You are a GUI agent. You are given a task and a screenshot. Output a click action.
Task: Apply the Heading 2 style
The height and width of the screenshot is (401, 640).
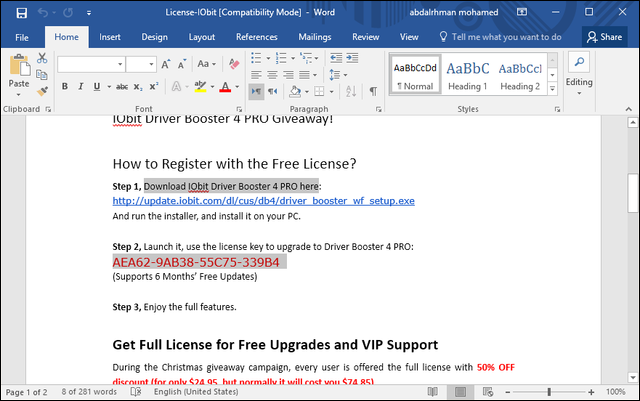pos(520,75)
